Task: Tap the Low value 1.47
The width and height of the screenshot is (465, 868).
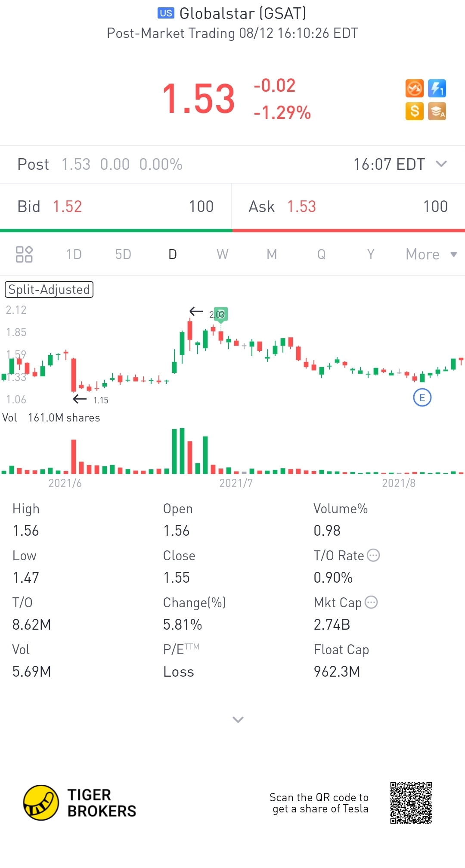Action: click(26, 578)
